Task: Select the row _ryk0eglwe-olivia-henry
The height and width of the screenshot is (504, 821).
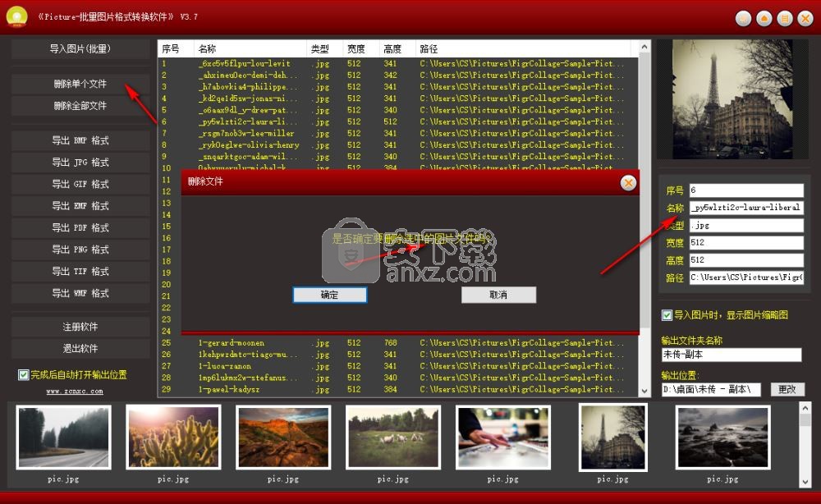Action: pyautogui.click(x=398, y=145)
